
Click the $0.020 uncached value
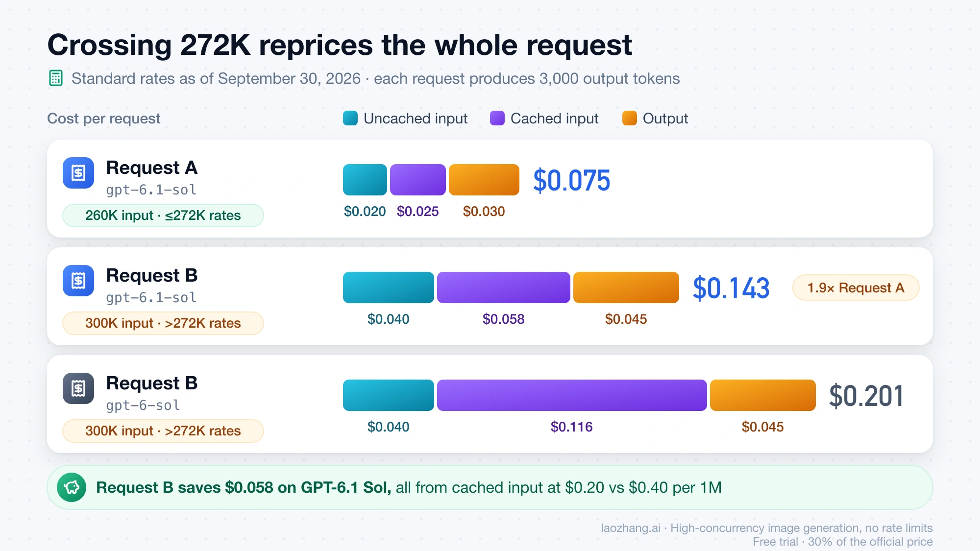(365, 212)
